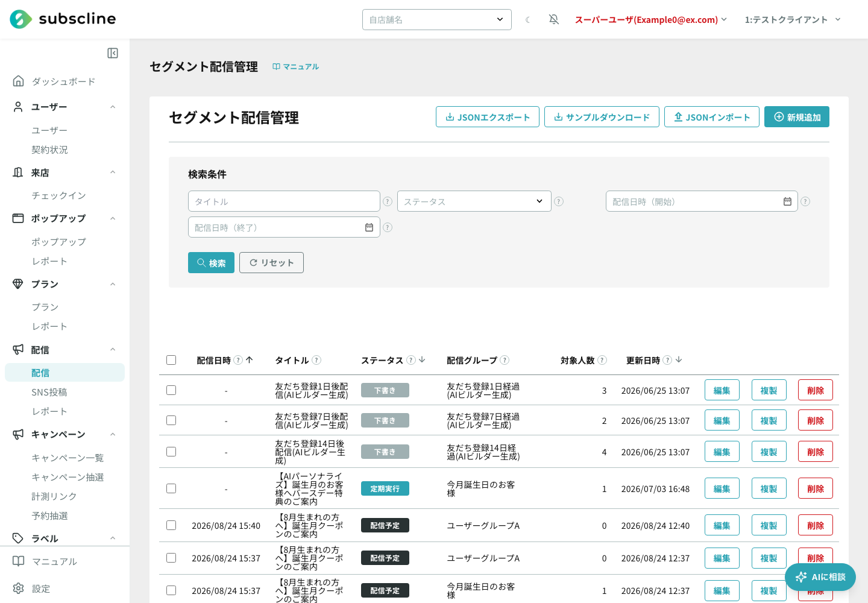This screenshot has height=603, width=868.
Task: Delete the row updated 2026/08/24 12:40
Action: pyautogui.click(x=816, y=525)
